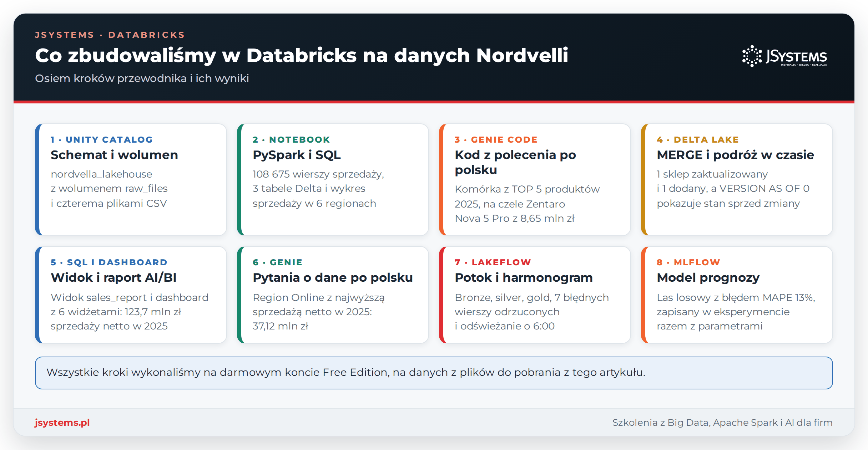Click 'Widok sales_report i dashboard' text

130,297
